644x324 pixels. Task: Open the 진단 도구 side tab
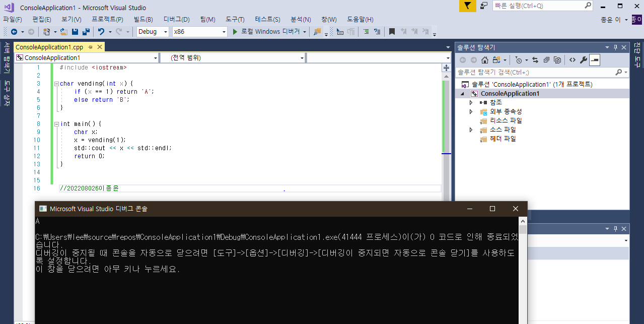[x=637, y=55]
